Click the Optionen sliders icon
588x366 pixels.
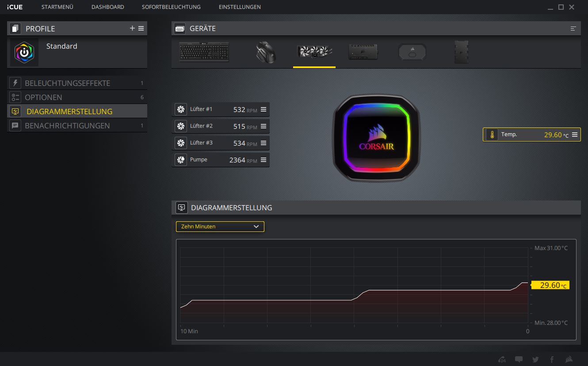pos(15,97)
